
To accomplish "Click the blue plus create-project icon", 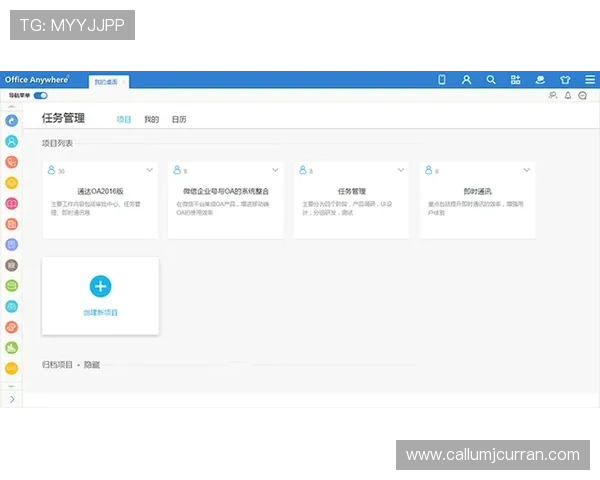I will pyautogui.click(x=100, y=286).
